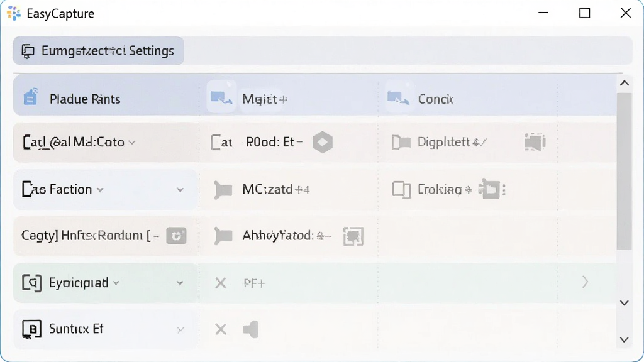Click the X icon beside the speaker
644x362 pixels.
click(x=221, y=329)
